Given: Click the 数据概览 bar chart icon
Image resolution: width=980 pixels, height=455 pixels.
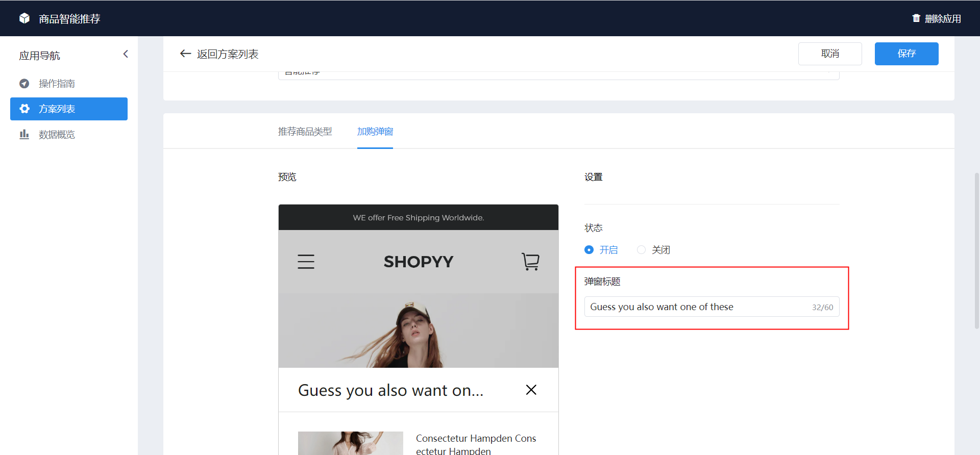Looking at the screenshot, I should [24, 134].
